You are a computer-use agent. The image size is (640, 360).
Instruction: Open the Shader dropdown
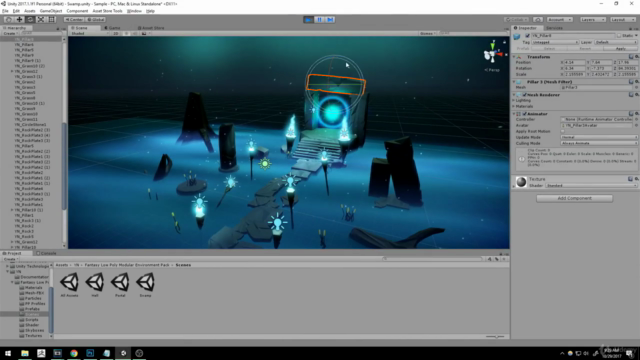(591, 186)
